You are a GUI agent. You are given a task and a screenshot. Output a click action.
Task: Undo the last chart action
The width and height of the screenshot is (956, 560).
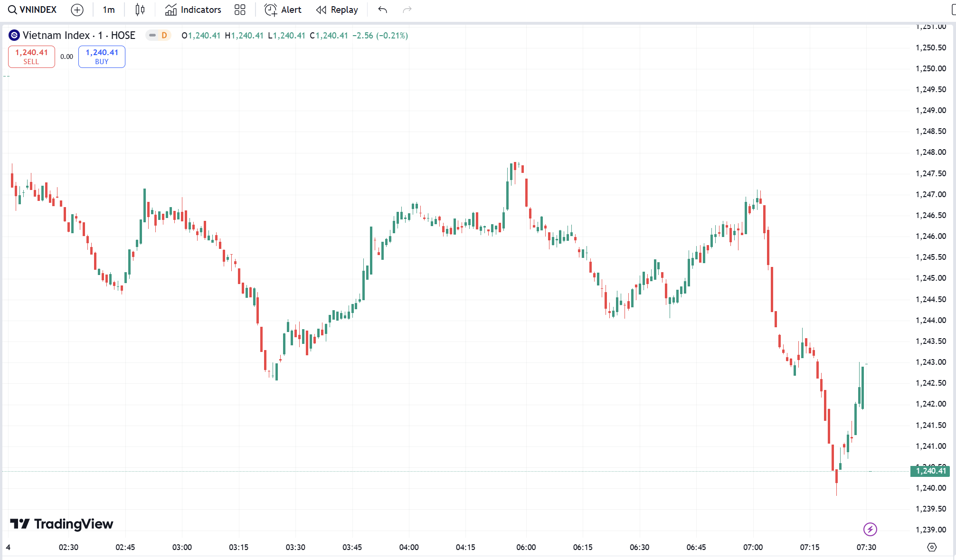pyautogui.click(x=383, y=9)
